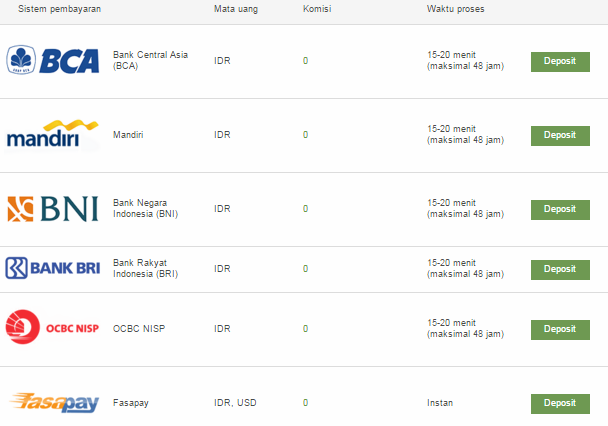608x426 pixels.
Task: Click the 0 commission in BRI row
Action: pos(306,269)
